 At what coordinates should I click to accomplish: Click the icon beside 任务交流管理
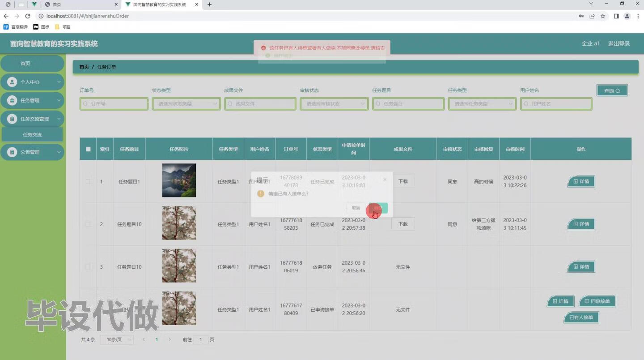coord(13,119)
